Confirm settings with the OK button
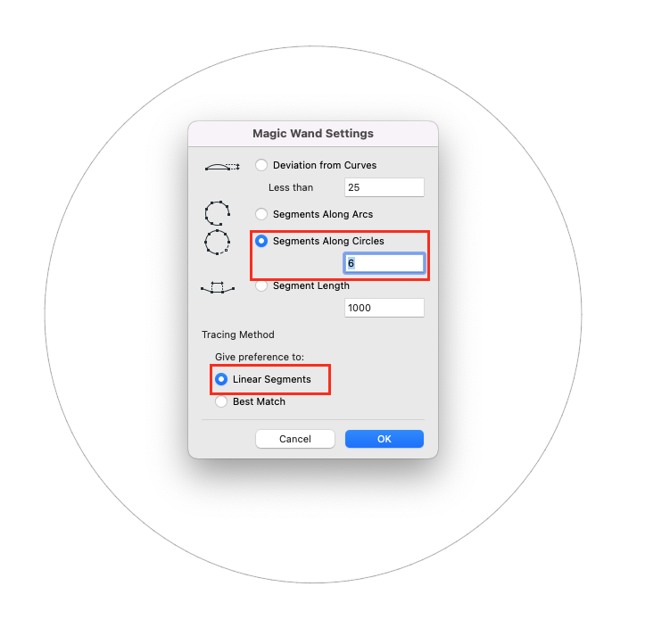The height and width of the screenshot is (644, 645). [385, 439]
